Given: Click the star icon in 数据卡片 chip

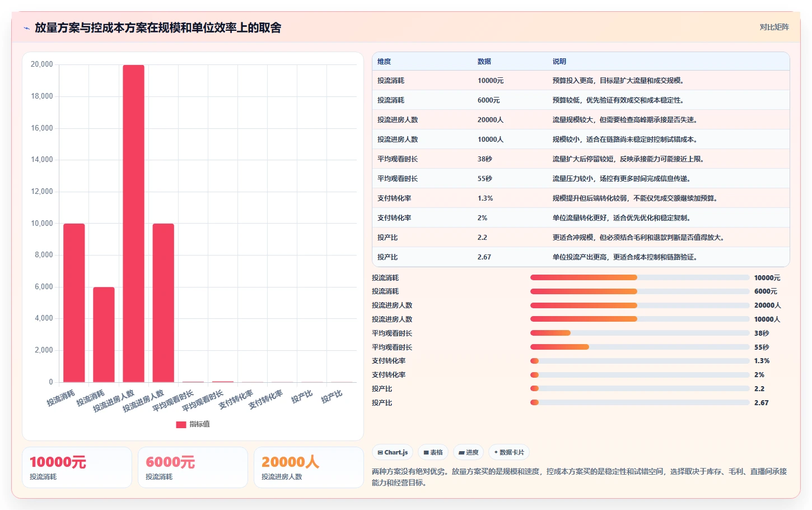Looking at the screenshot, I should 496,452.
